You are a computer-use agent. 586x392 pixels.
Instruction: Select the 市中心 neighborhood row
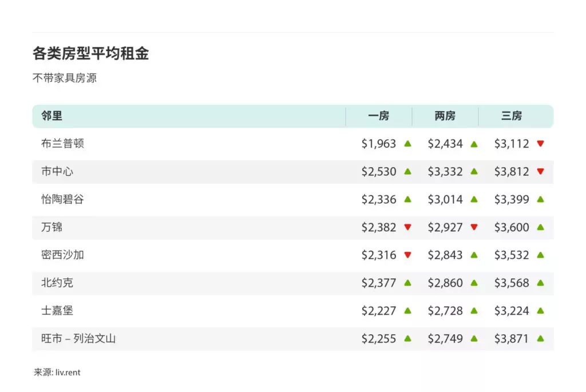click(292, 172)
